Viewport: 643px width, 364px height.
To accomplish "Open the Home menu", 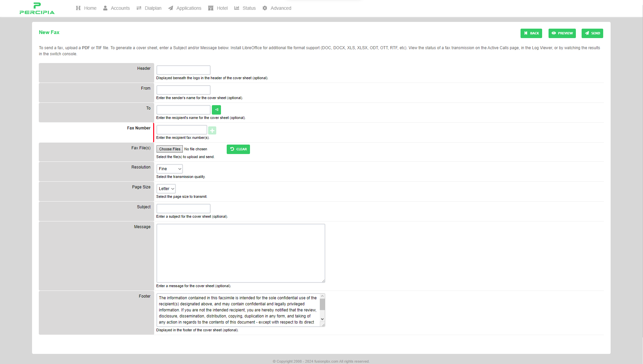I will coord(86,8).
